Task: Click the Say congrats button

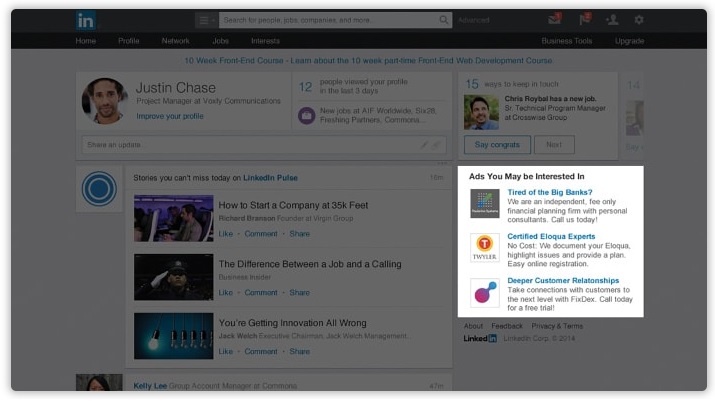Action: point(497,145)
